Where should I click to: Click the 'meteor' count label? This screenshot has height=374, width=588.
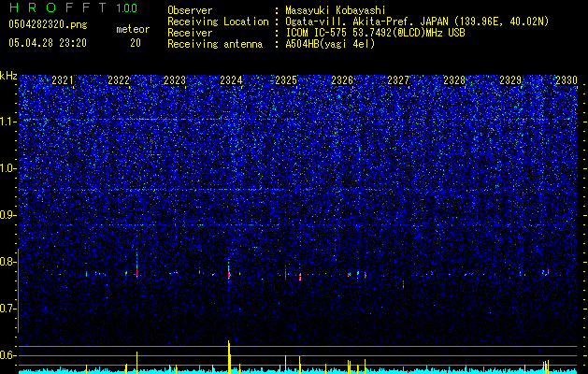133,29
